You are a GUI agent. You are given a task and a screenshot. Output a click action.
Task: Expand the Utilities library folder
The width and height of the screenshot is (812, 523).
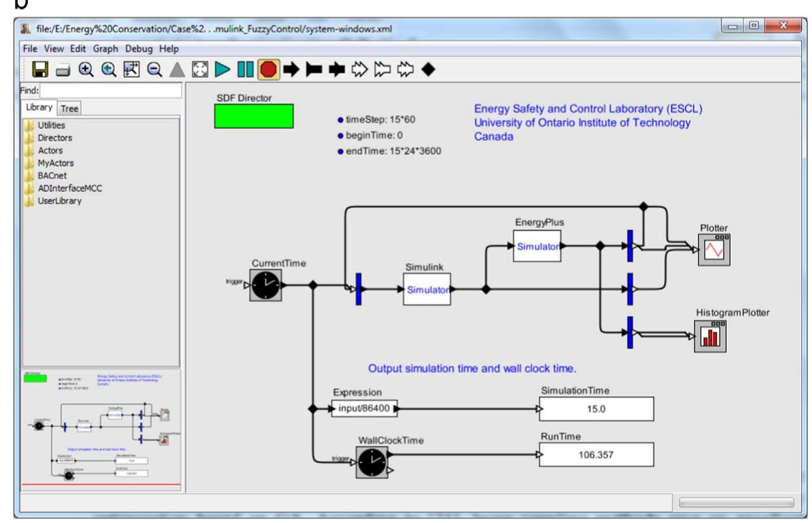(x=51, y=125)
